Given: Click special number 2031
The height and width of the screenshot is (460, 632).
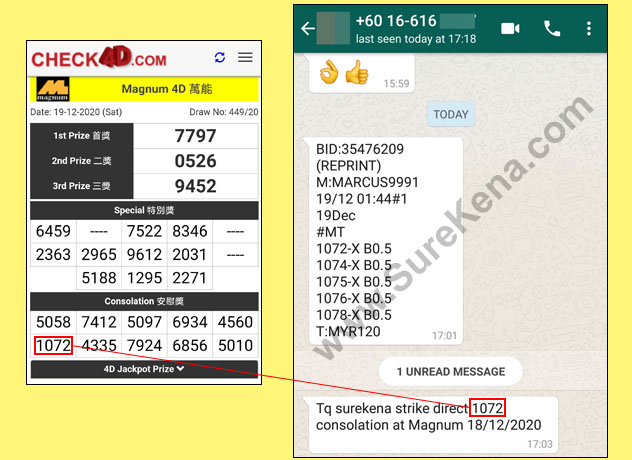Looking at the screenshot, I should pyautogui.click(x=190, y=255).
